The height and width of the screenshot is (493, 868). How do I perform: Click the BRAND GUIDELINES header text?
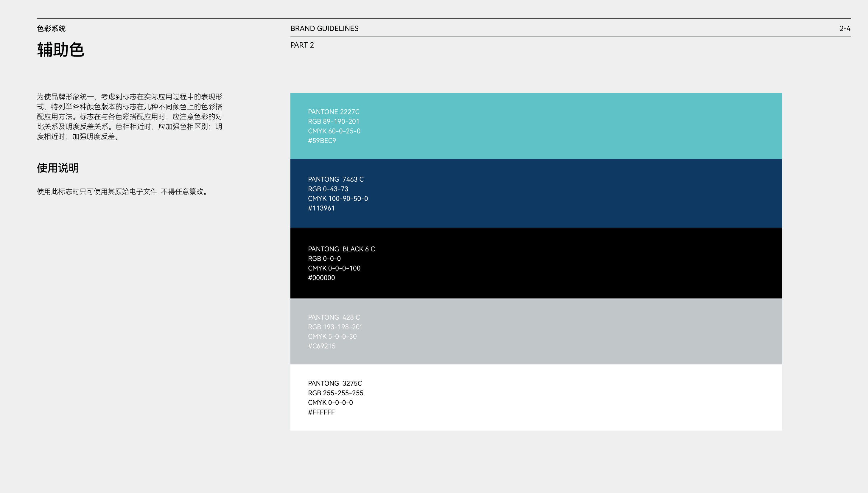click(324, 28)
